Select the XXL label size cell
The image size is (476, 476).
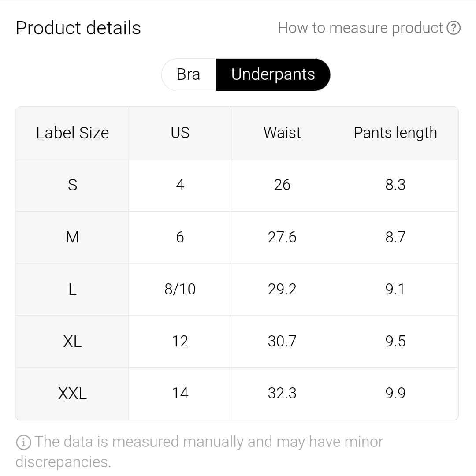point(72,393)
